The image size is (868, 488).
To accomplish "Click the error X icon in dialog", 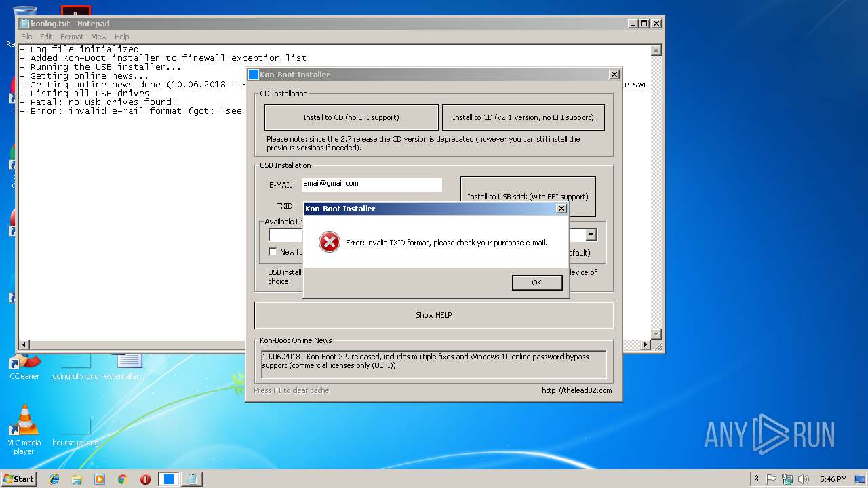I will 330,242.
